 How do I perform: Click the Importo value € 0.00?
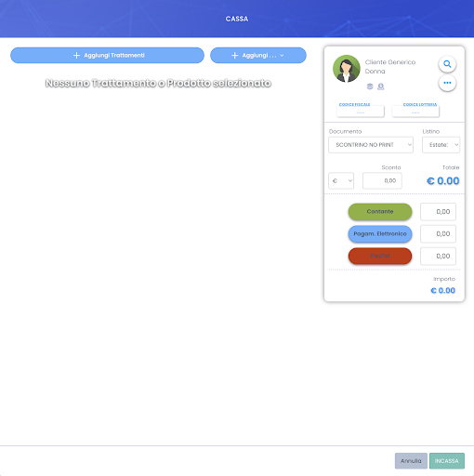click(442, 290)
